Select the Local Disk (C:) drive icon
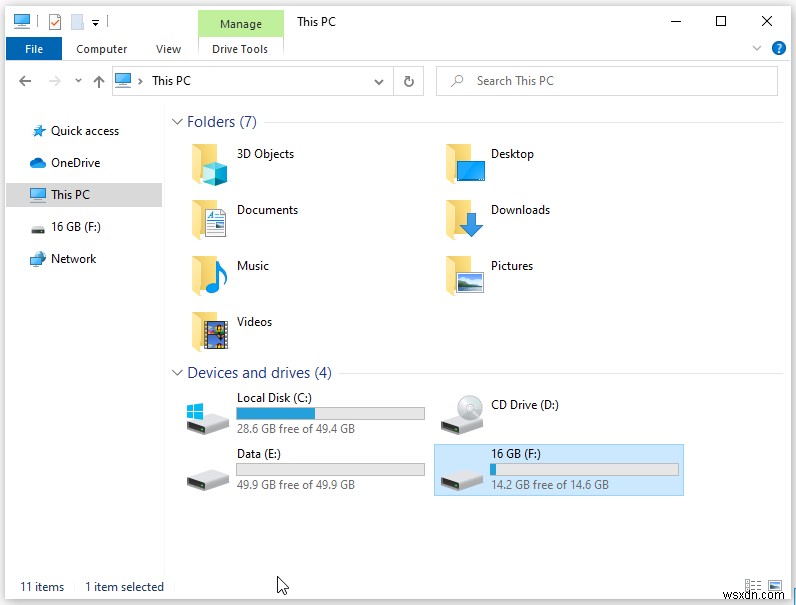This screenshot has height=605, width=796. tap(208, 418)
